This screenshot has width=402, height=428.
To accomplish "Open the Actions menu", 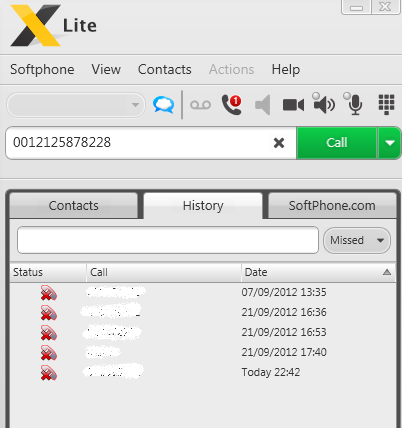I will pos(232,70).
